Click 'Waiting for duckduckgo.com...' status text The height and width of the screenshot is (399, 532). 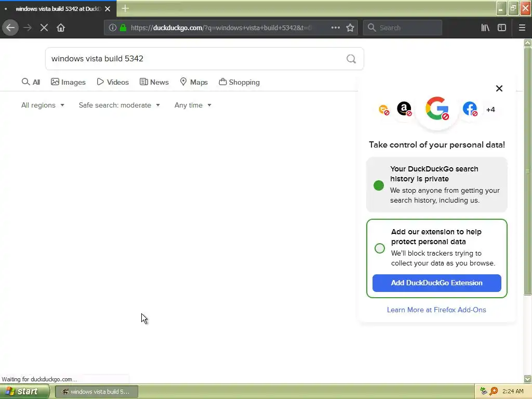[39, 379]
